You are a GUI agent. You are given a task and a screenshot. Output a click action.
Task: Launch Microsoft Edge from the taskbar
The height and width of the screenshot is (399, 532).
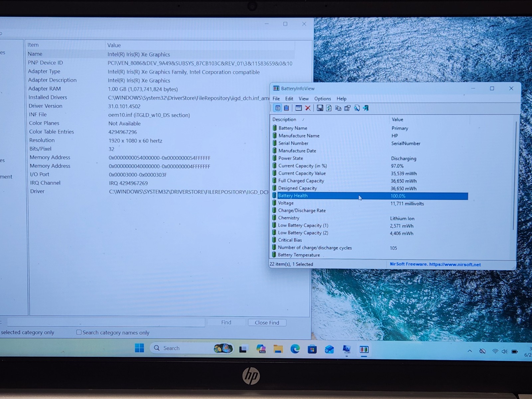click(x=295, y=349)
